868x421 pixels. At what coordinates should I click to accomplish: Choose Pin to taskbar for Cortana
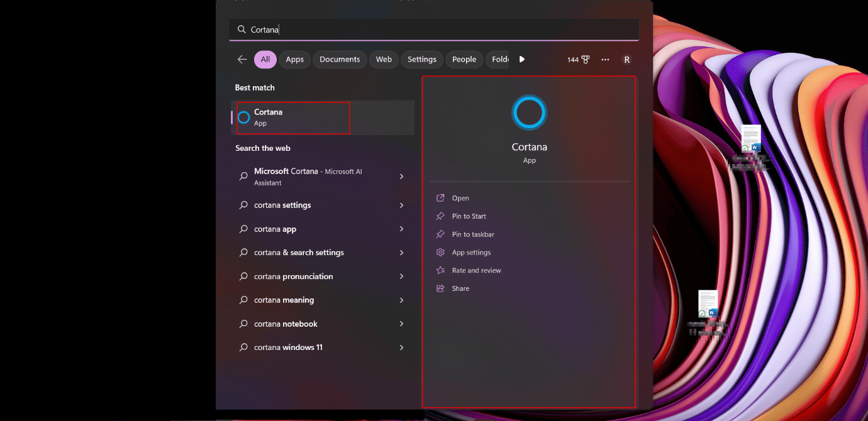[473, 234]
